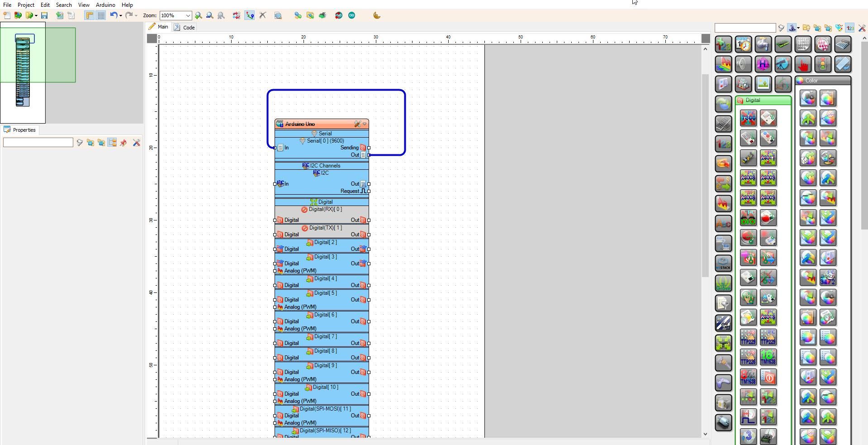Viewport: 868px width, 445px height.
Task: Toggle snap to grid in the toolbar
Action: 100,15
